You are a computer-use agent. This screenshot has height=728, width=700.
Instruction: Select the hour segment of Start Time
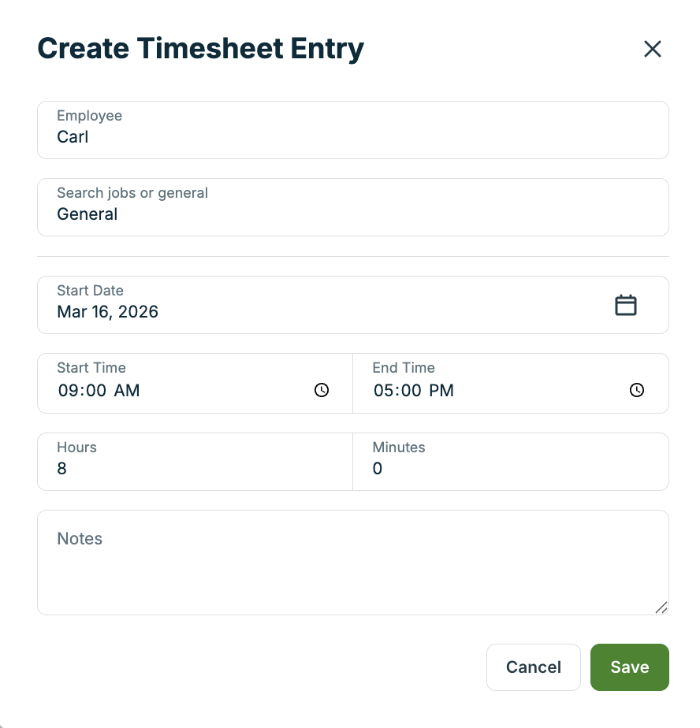(x=68, y=391)
